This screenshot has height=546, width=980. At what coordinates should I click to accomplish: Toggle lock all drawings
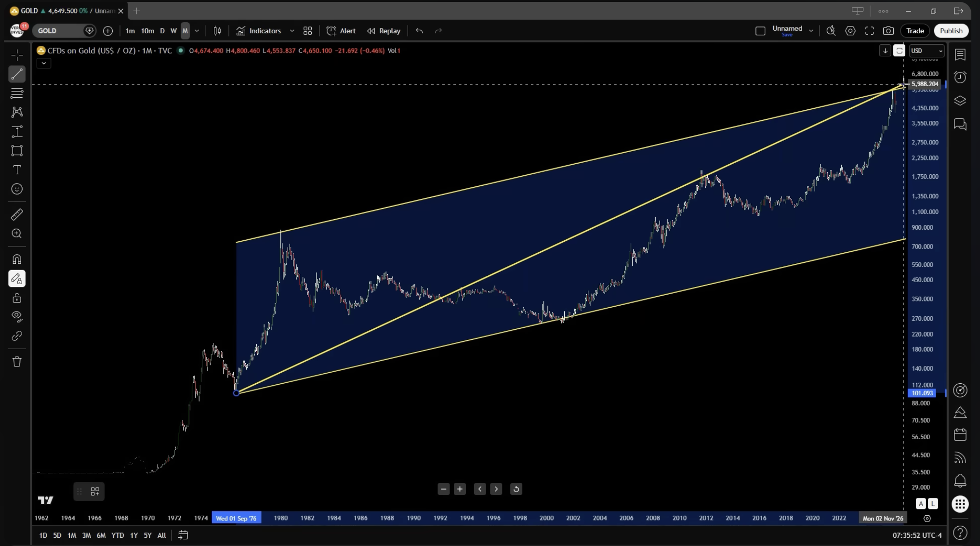tap(17, 298)
